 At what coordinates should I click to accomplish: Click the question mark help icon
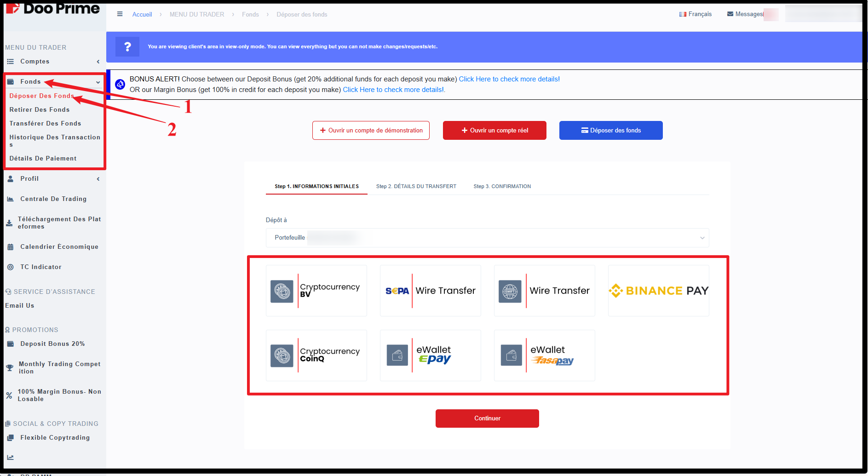point(127,46)
